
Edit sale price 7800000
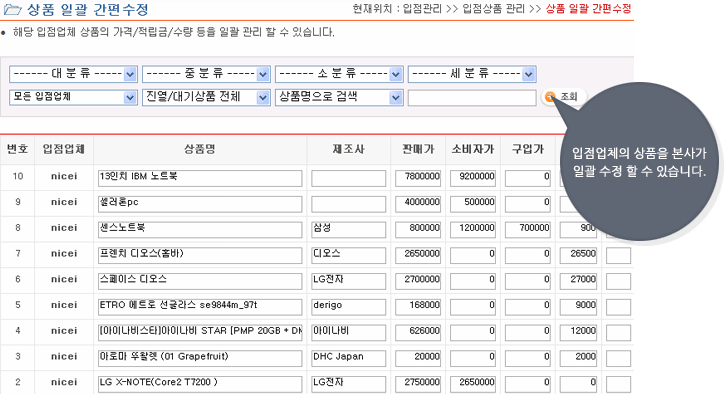[418, 178]
